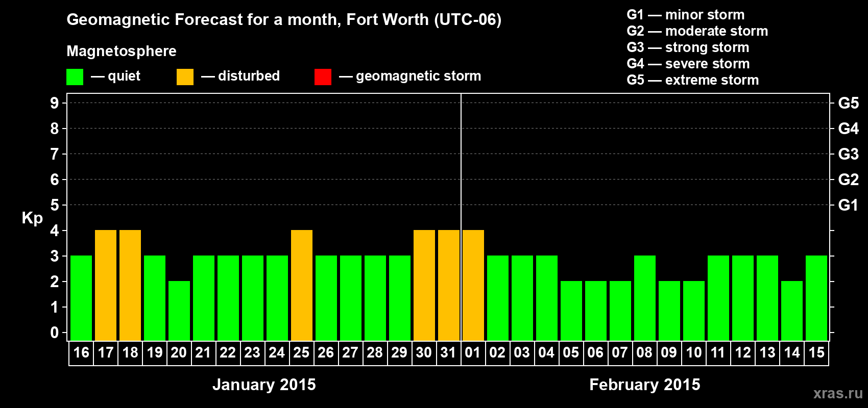Click the date label 11 on the axis
The width and height of the screenshot is (868, 408).
[x=718, y=353]
